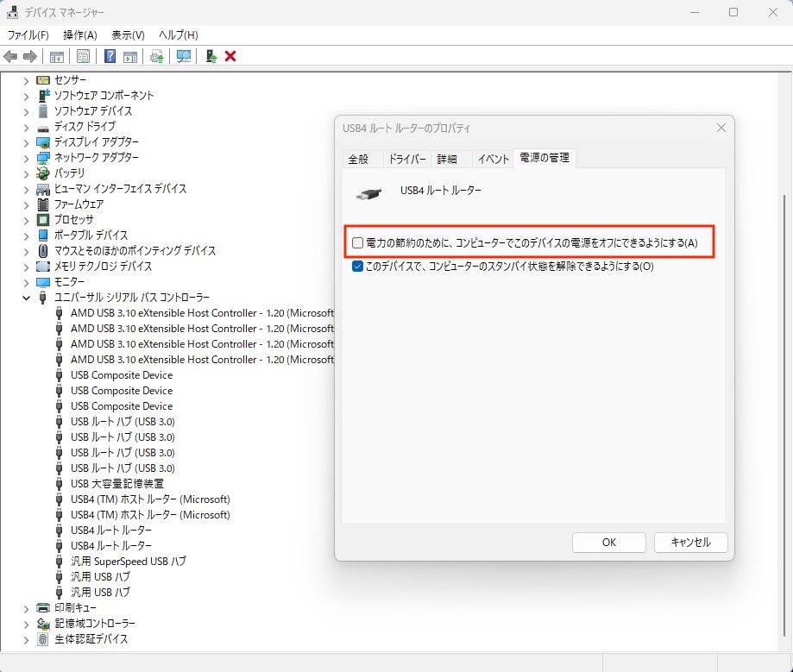Image resolution: width=793 pixels, height=672 pixels.
Task: Click the blue Help icon in toolbar
Action: [x=110, y=56]
